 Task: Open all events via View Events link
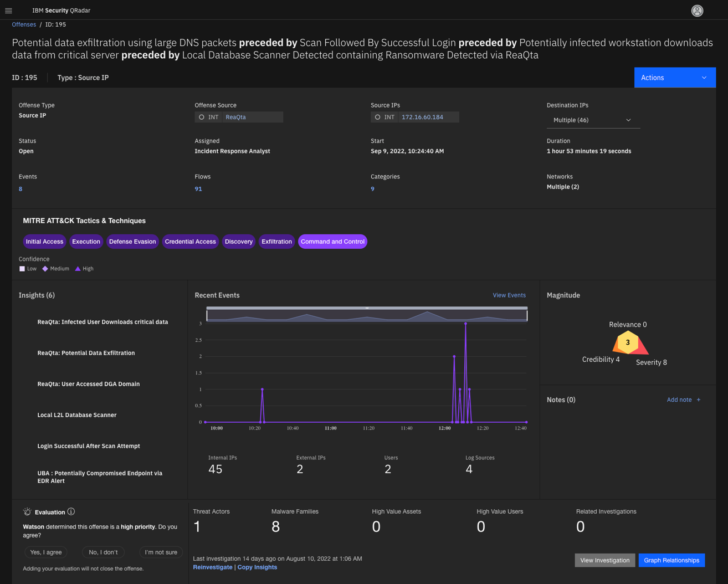click(509, 295)
